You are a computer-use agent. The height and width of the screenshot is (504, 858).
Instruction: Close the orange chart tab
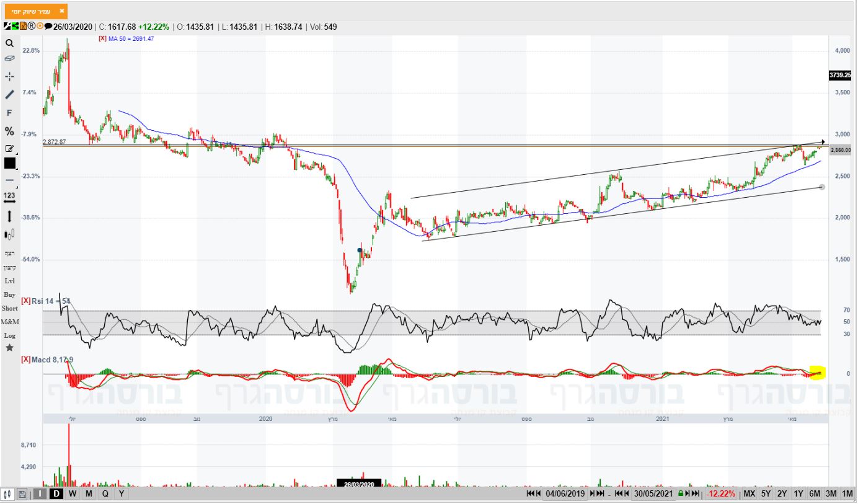(x=61, y=11)
